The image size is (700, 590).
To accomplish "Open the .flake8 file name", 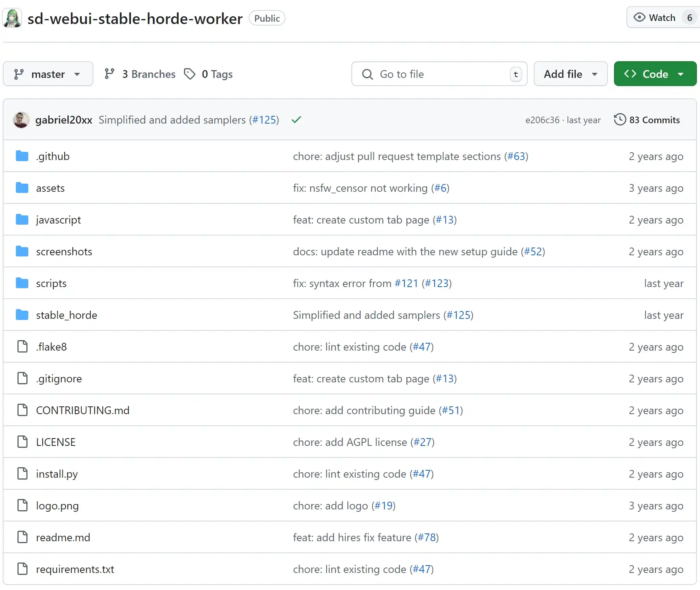I will click(x=52, y=347).
